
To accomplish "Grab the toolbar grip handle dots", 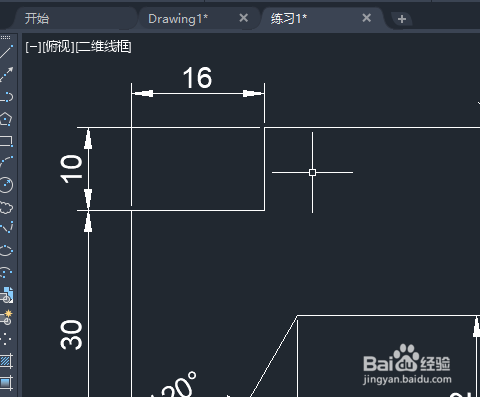I will 6,37.
